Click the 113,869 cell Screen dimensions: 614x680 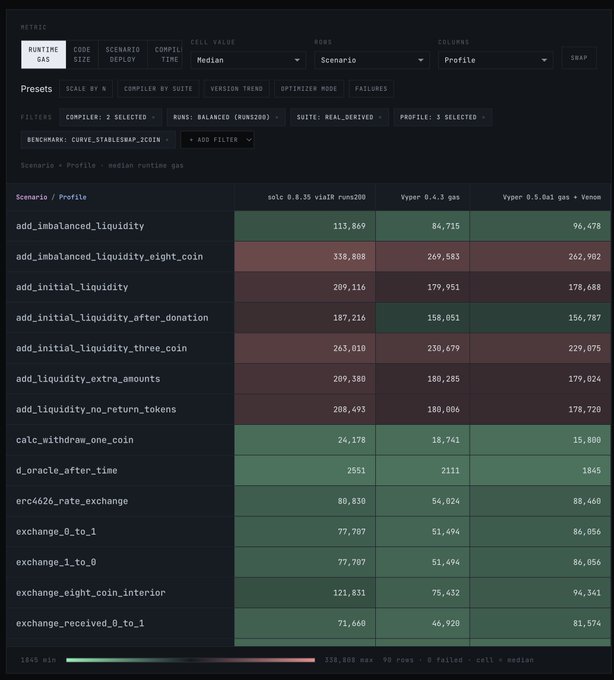pyautogui.click(x=305, y=226)
